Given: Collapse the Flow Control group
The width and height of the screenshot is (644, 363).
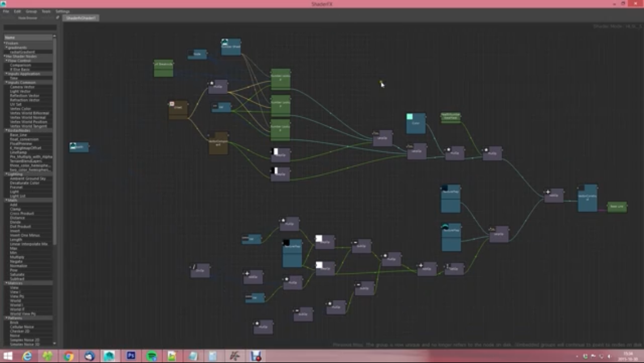Looking at the screenshot, I should pyautogui.click(x=7, y=61).
